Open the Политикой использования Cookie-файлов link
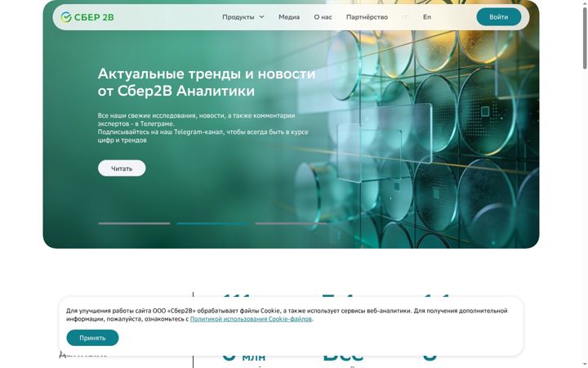 pyautogui.click(x=251, y=319)
